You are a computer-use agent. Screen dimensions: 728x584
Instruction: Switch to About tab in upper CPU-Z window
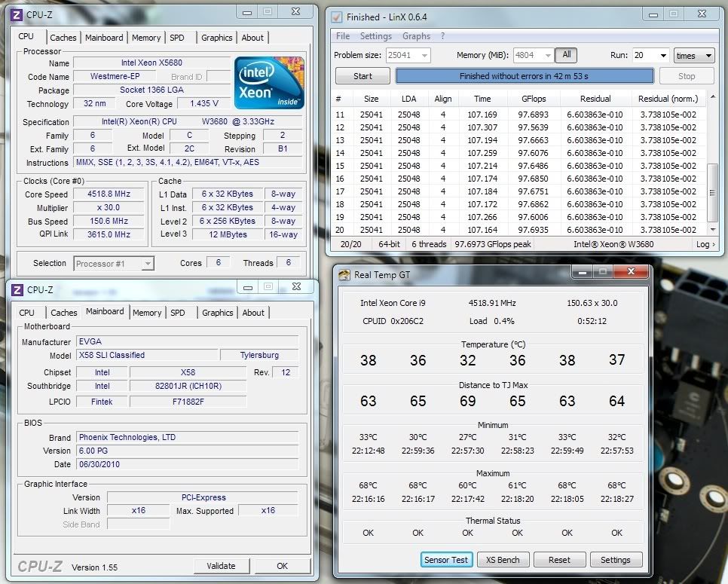pyautogui.click(x=252, y=38)
